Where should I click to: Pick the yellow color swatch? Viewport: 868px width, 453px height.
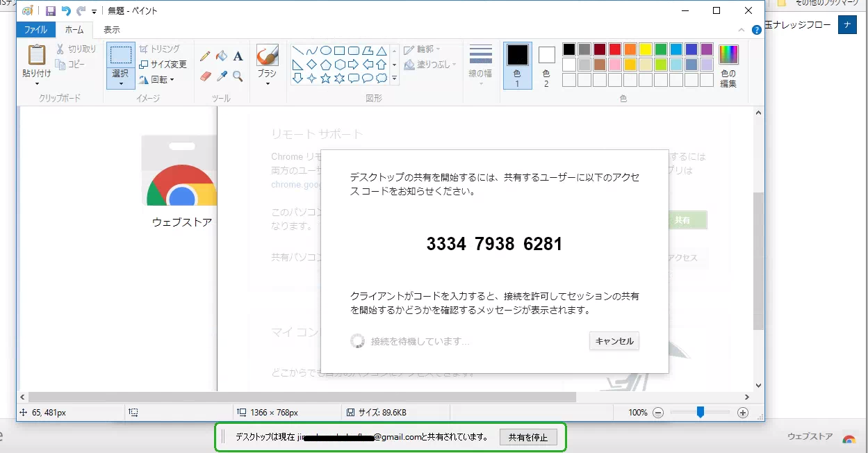[646, 49]
